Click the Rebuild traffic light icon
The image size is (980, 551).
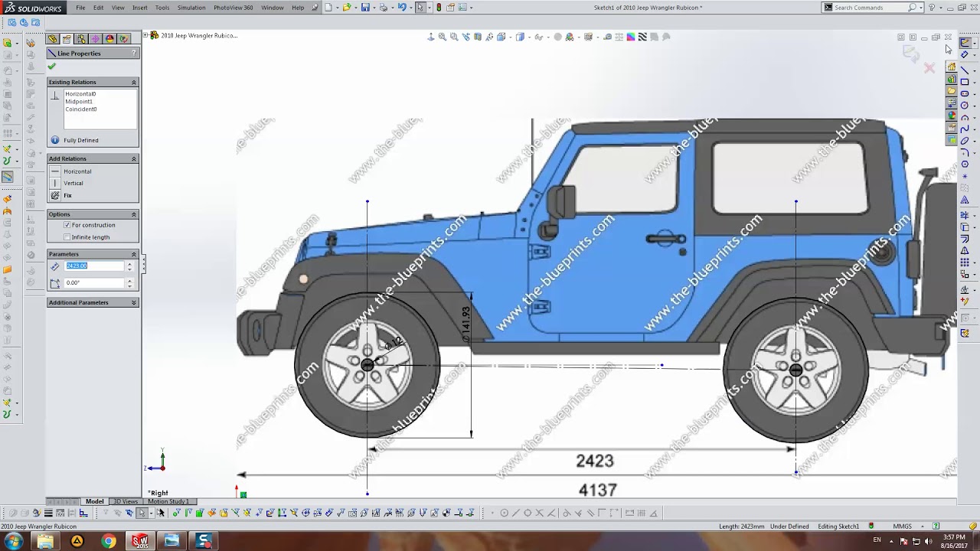pyautogui.click(x=439, y=8)
